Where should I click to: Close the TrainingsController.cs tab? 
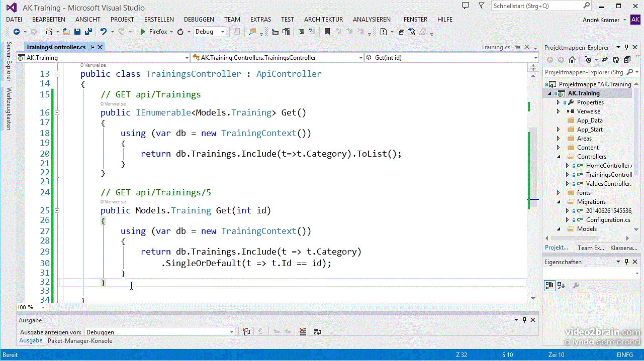(100, 47)
